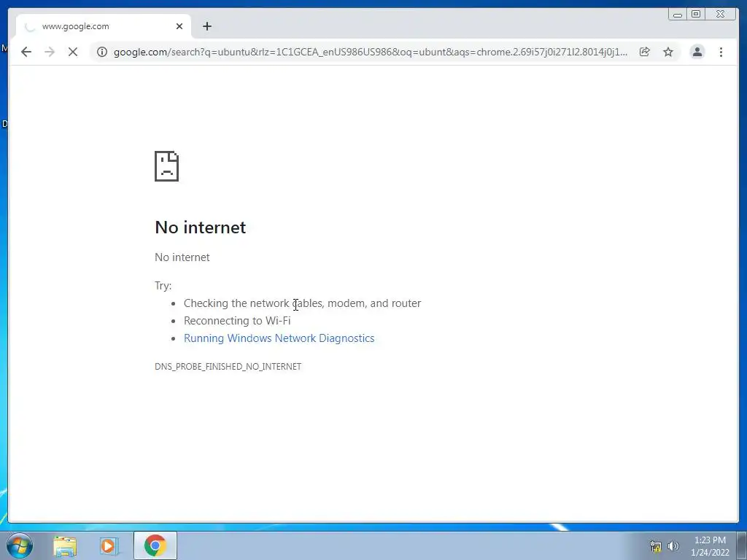The image size is (747, 560).
Task: Close the www.google.com tab
Action: (x=179, y=26)
